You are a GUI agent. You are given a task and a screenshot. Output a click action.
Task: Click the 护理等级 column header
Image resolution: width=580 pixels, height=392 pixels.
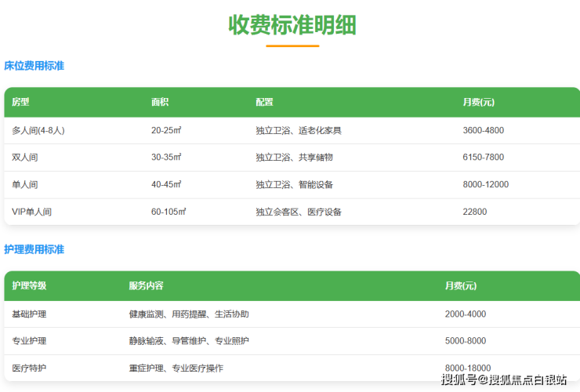coord(29,286)
